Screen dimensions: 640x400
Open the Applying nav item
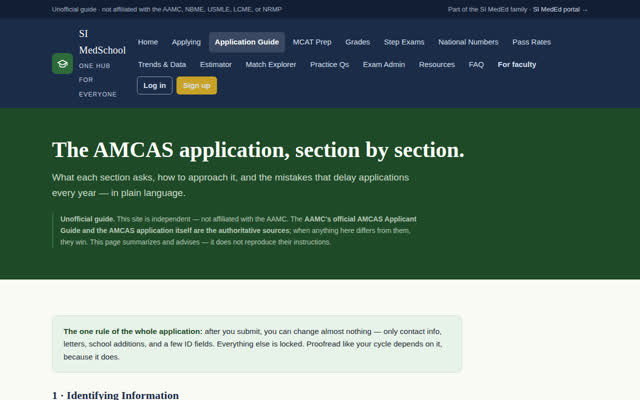[186, 42]
